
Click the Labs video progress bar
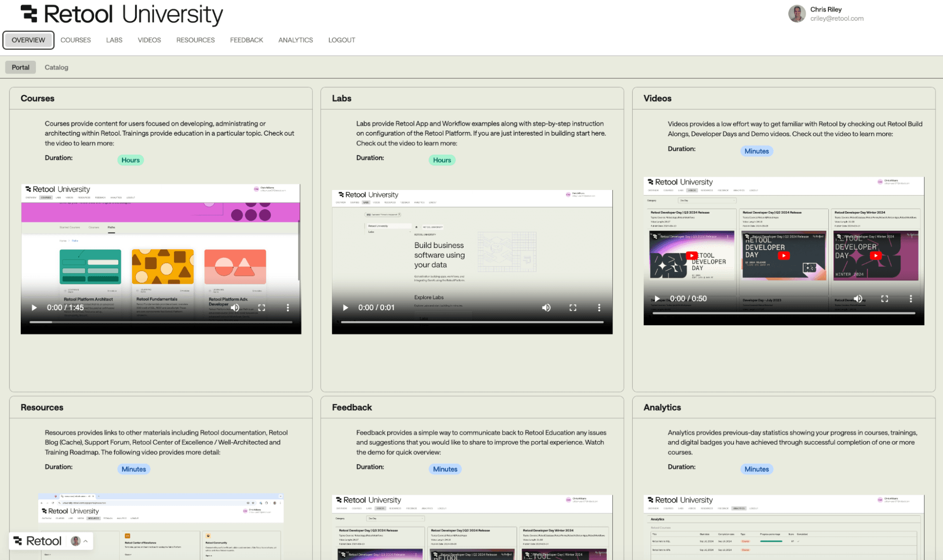point(471,321)
